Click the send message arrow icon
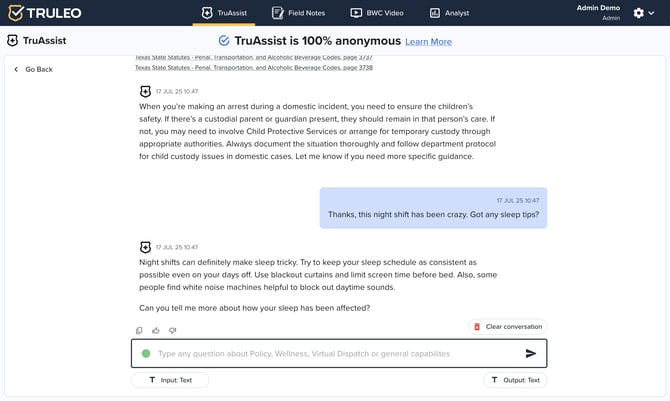 (530, 353)
